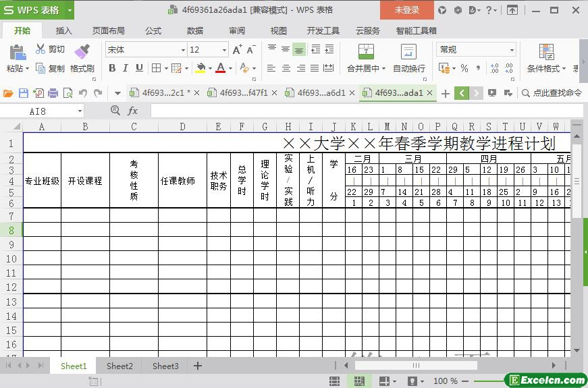Select the Sheet2 worksheet tab
588x388 pixels.
pos(119,366)
